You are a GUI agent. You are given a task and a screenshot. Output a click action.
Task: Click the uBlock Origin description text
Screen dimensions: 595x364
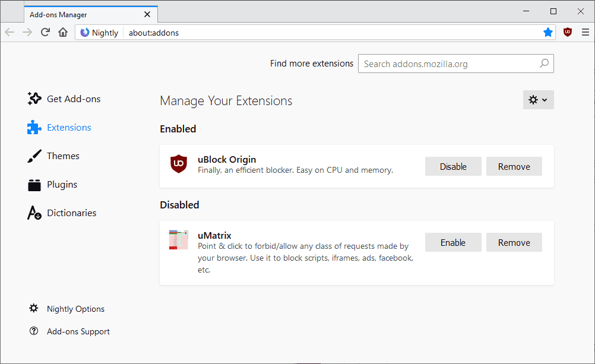tap(295, 170)
